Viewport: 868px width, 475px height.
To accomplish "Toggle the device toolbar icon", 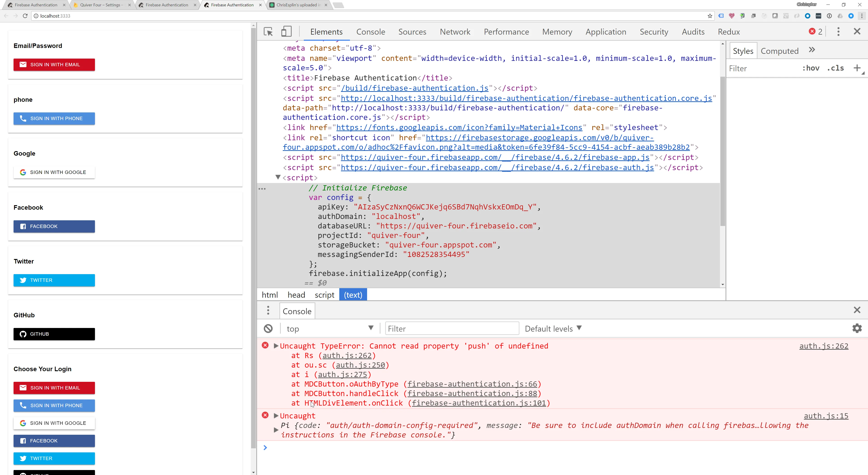I will [x=286, y=32].
